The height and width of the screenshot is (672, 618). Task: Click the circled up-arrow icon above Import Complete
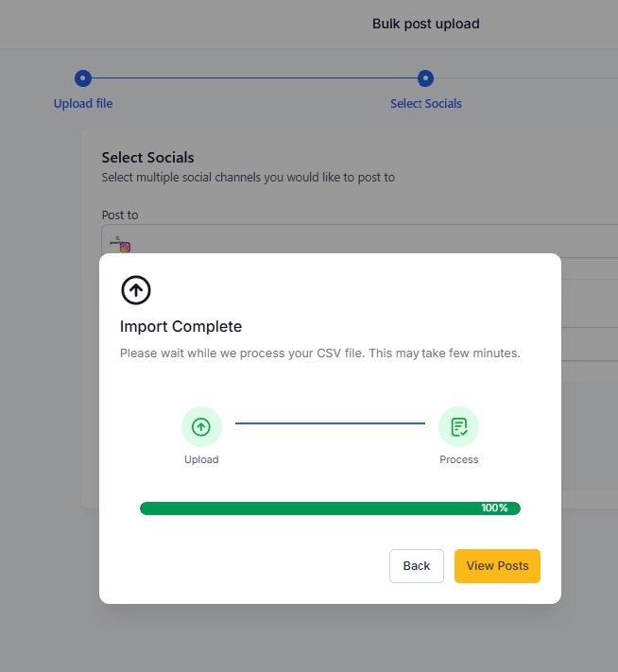(136, 290)
